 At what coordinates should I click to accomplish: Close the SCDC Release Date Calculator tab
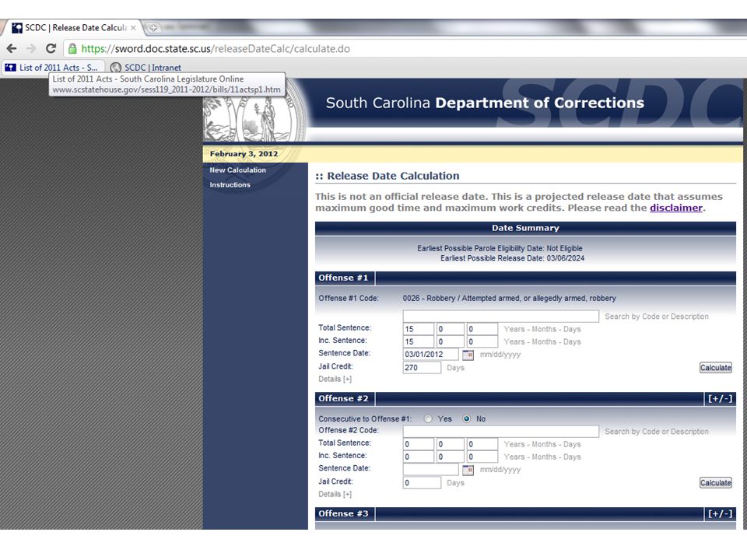[x=133, y=28]
